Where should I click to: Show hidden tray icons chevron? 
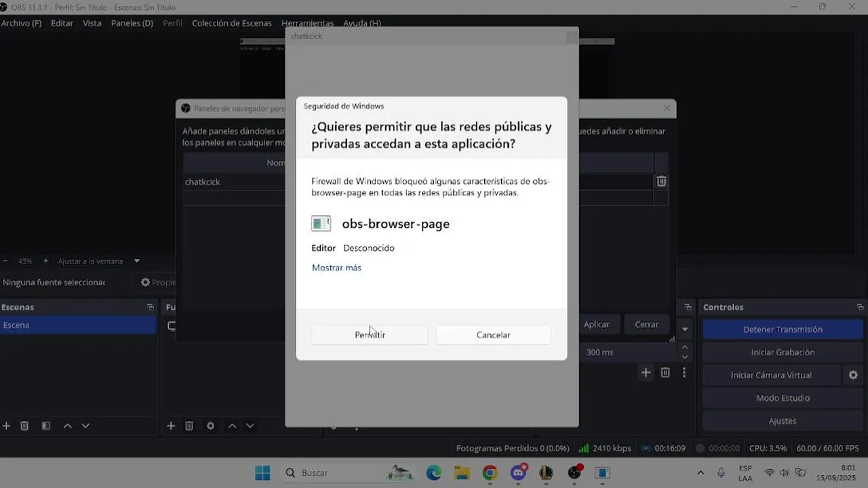[x=701, y=472]
